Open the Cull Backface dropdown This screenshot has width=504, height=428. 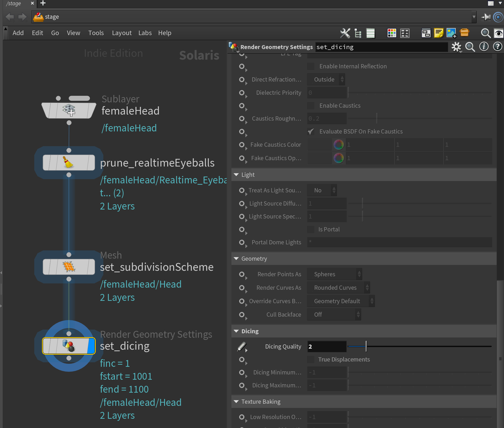(334, 315)
